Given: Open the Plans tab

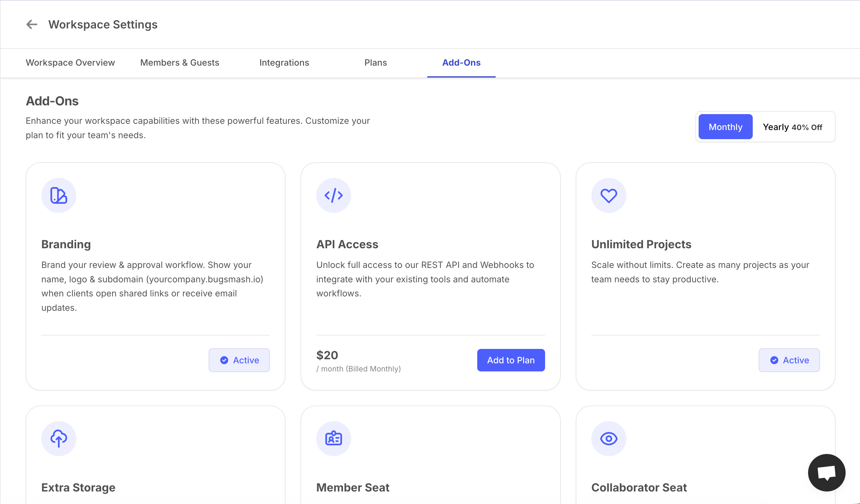Looking at the screenshot, I should pyautogui.click(x=375, y=63).
